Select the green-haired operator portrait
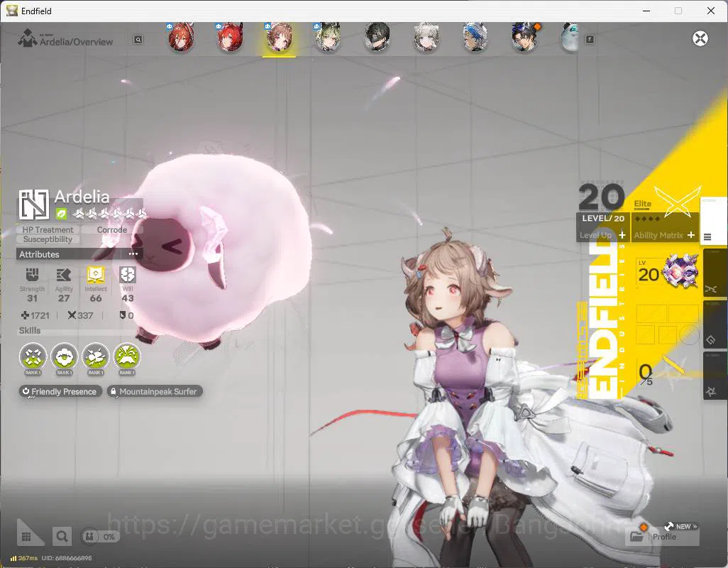The width and height of the screenshot is (728, 568). 329,38
